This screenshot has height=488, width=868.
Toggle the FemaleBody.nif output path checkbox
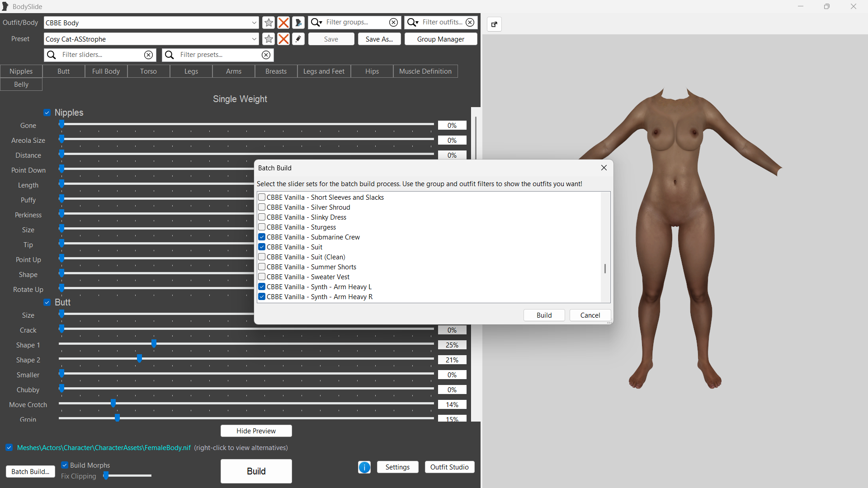(x=9, y=447)
